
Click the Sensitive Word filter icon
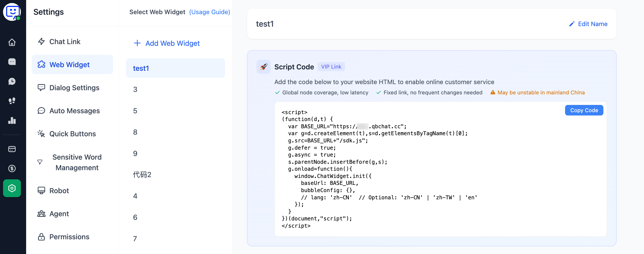pos(40,162)
